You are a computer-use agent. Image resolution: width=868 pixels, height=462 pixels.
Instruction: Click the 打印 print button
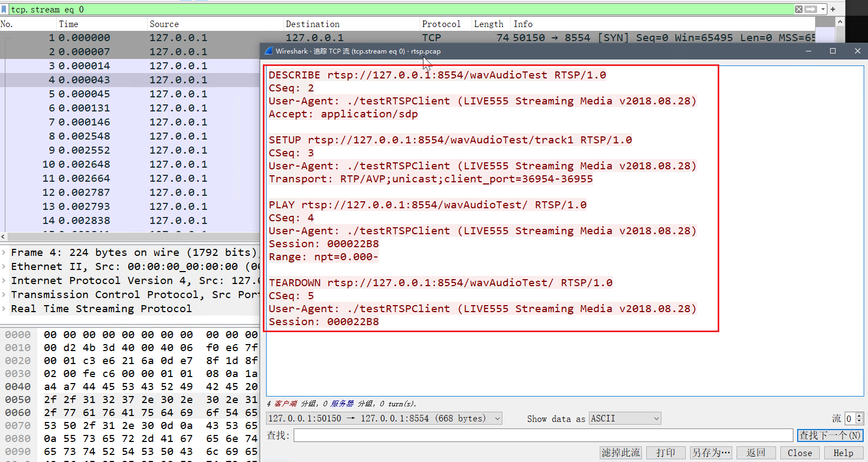pyautogui.click(x=666, y=452)
